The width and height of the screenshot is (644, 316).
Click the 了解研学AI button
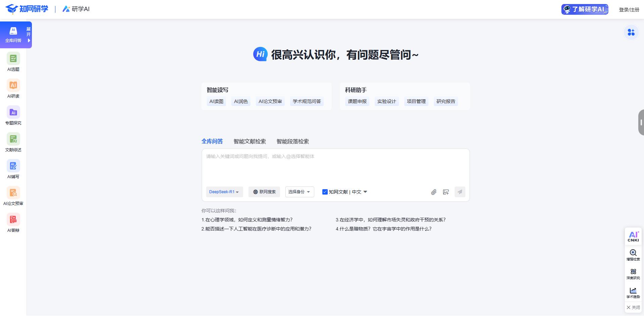pos(584,9)
